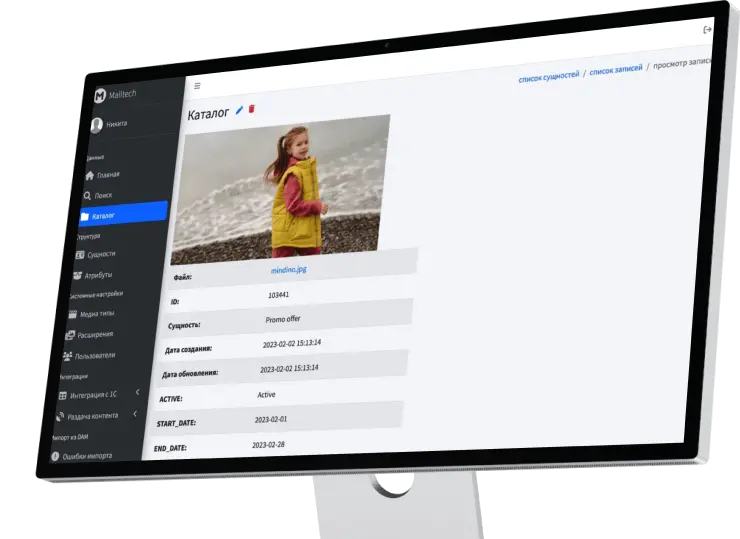Open Атрибуты in the sidebar
Screen dimensions: 740x539
pos(98,274)
